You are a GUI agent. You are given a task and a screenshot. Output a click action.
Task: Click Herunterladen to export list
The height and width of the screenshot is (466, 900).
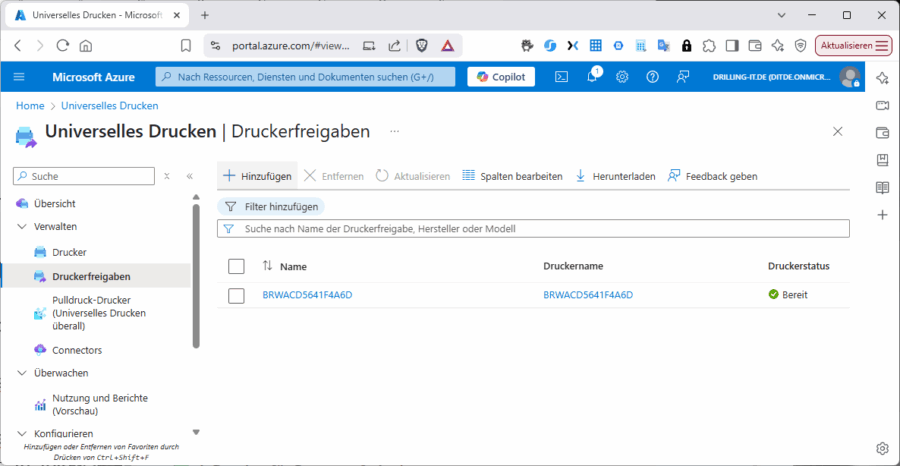pos(615,176)
